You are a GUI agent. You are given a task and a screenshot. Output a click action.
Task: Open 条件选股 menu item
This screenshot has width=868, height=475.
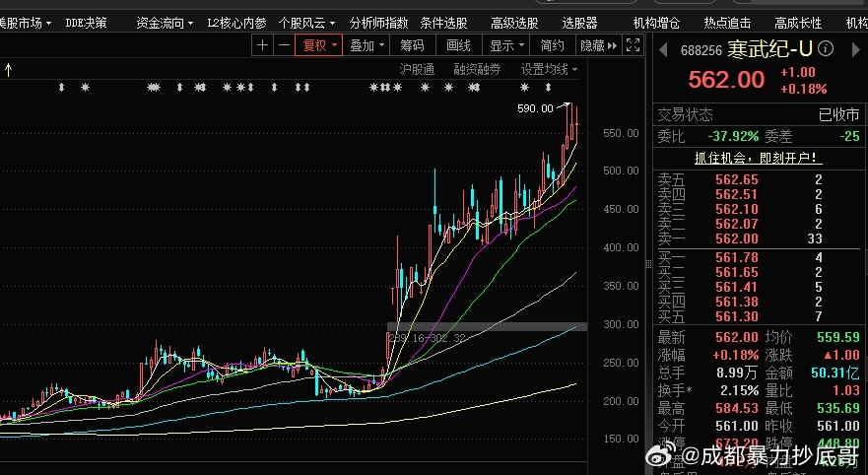coord(443,23)
